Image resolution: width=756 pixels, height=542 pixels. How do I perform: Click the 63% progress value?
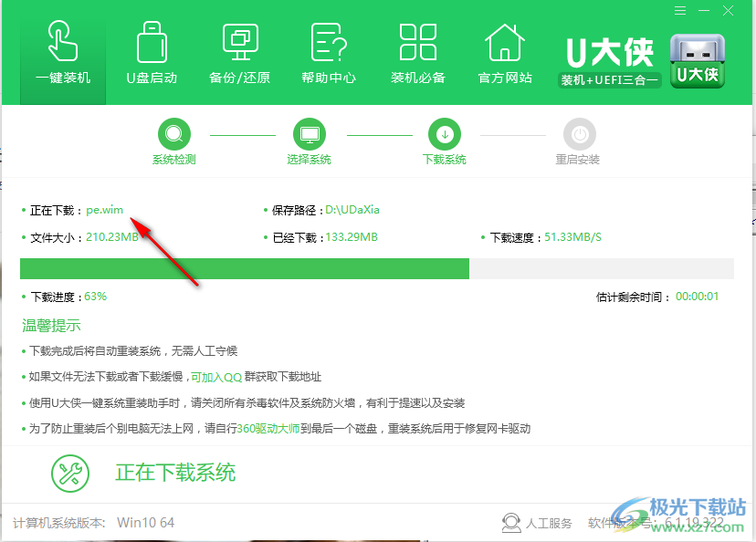click(96, 297)
